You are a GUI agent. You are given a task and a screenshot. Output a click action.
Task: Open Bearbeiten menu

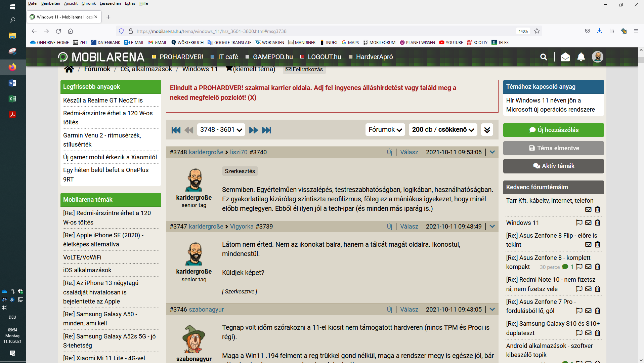(x=51, y=3)
